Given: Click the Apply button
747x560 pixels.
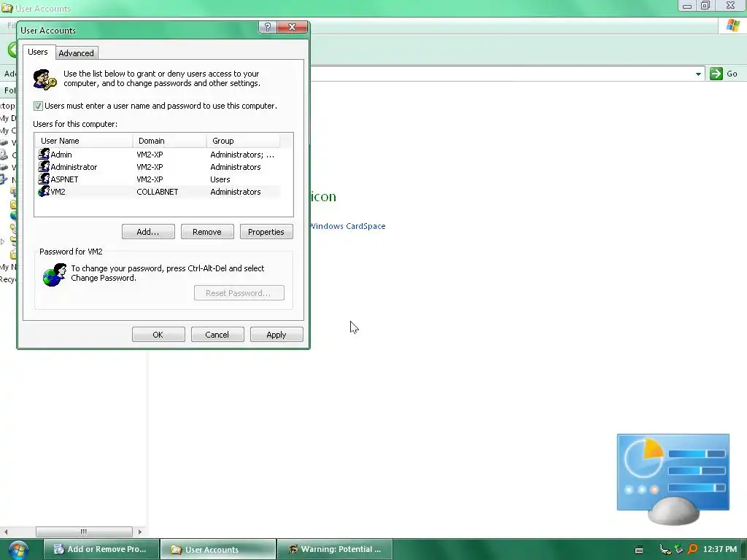Looking at the screenshot, I should click(276, 335).
